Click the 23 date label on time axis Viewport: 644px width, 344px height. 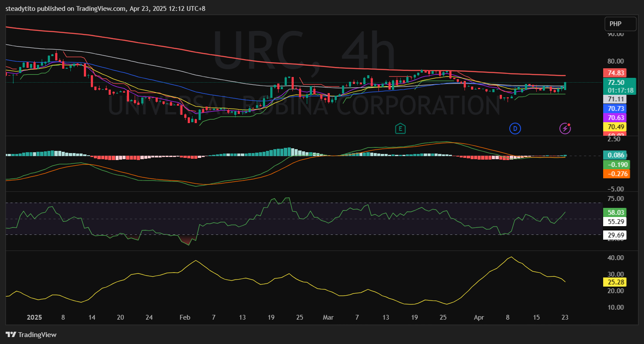click(x=564, y=317)
